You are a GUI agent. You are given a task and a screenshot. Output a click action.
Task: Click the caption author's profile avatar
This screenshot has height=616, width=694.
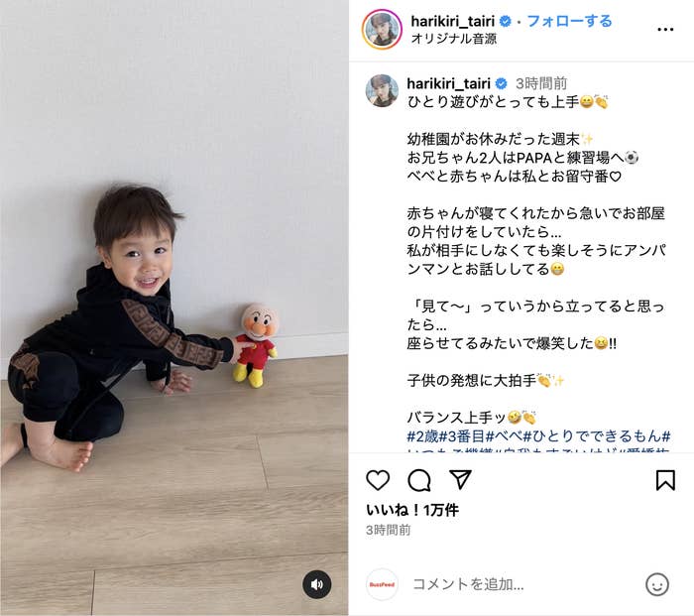[382, 91]
